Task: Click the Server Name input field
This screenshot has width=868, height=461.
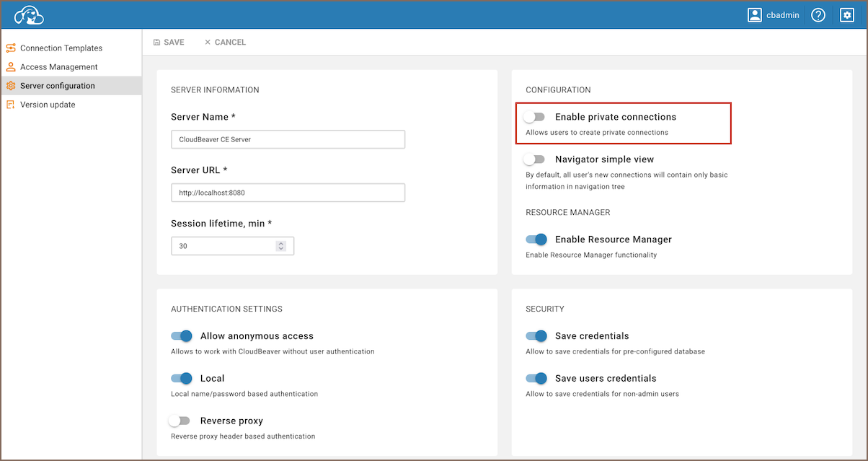Action: coord(288,139)
